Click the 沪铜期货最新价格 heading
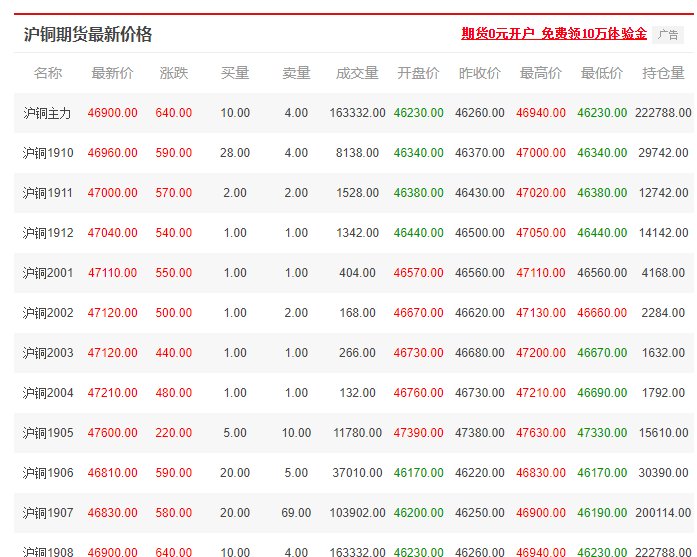Screen dimensions: 697x557 click(88, 35)
